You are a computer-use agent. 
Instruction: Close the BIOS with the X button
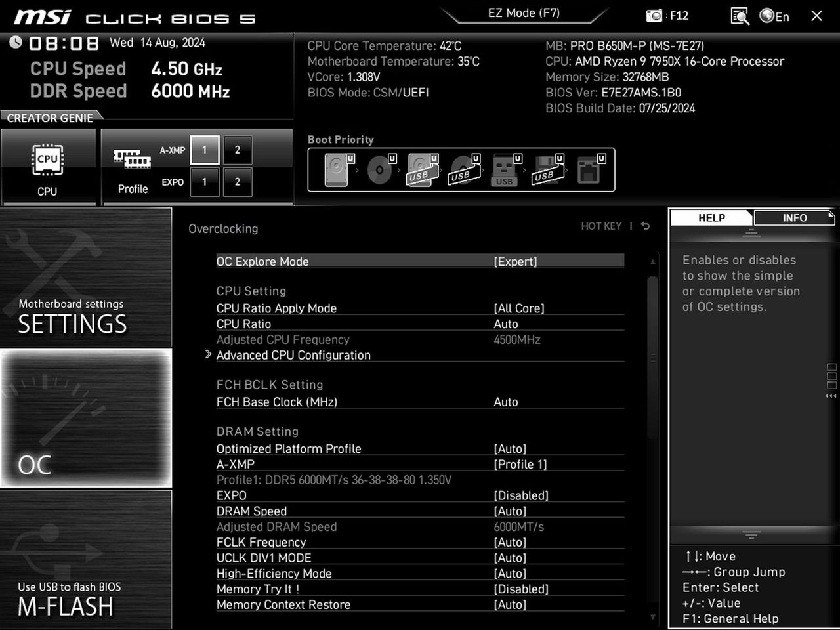click(x=816, y=16)
